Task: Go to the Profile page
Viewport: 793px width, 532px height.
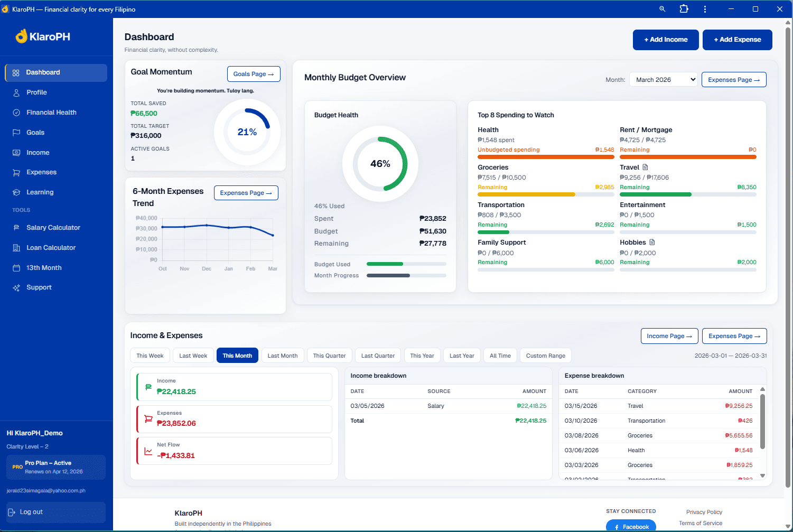Action: (37, 92)
